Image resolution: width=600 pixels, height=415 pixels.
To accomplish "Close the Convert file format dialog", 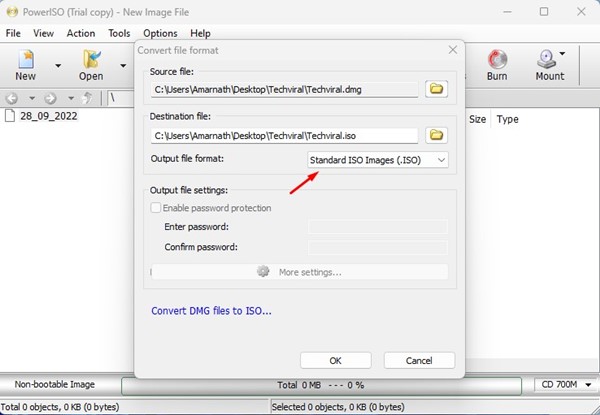I will (453, 50).
